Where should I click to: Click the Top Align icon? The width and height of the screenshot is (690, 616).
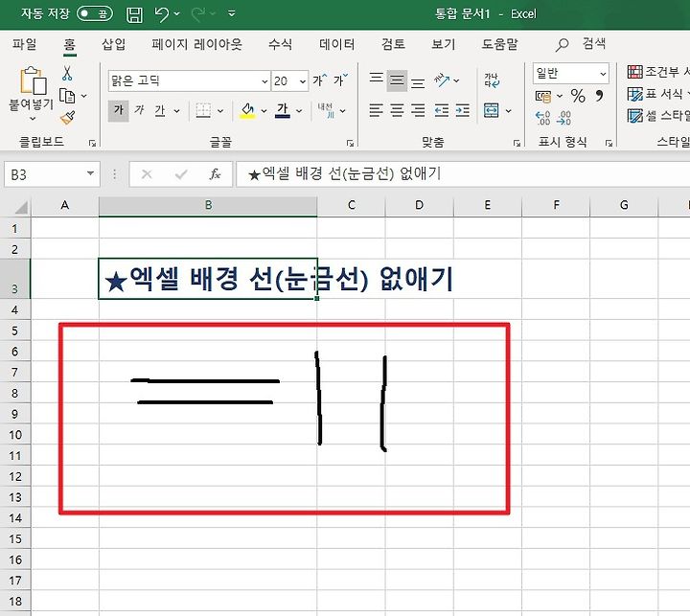[x=376, y=79]
